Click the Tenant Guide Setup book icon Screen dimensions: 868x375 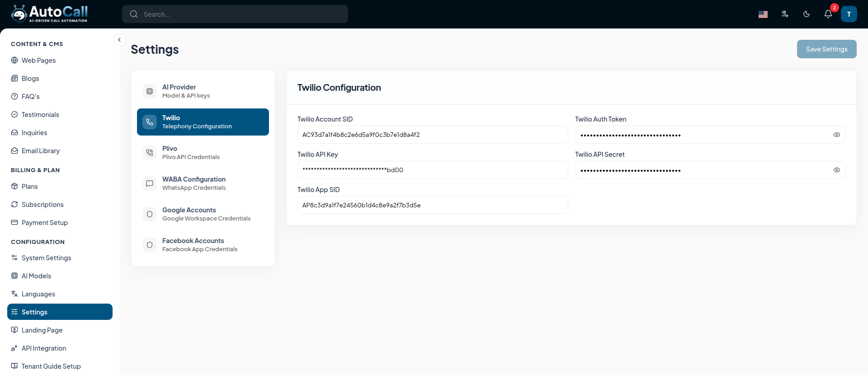pyautogui.click(x=14, y=366)
